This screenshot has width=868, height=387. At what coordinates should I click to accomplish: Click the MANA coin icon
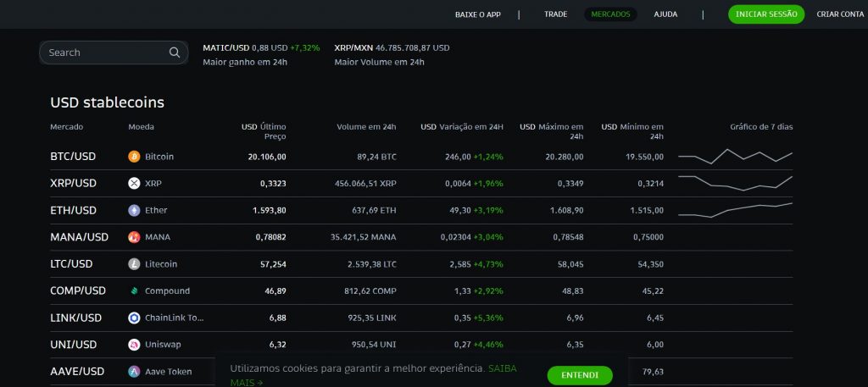click(134, 237)
